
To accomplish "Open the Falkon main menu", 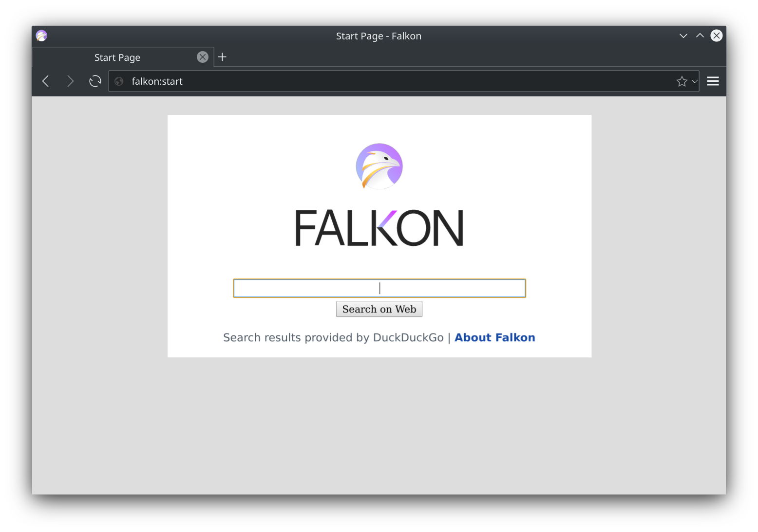I will coord(712,81).
